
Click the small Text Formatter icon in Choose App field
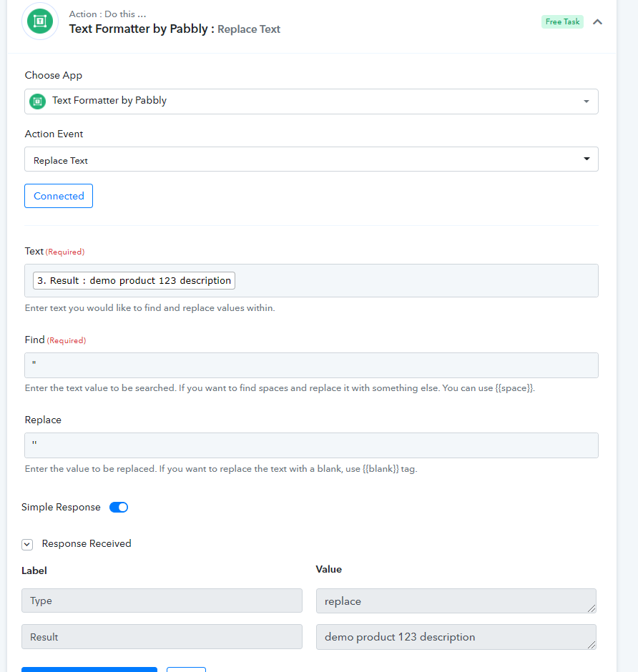click(38, 101)
